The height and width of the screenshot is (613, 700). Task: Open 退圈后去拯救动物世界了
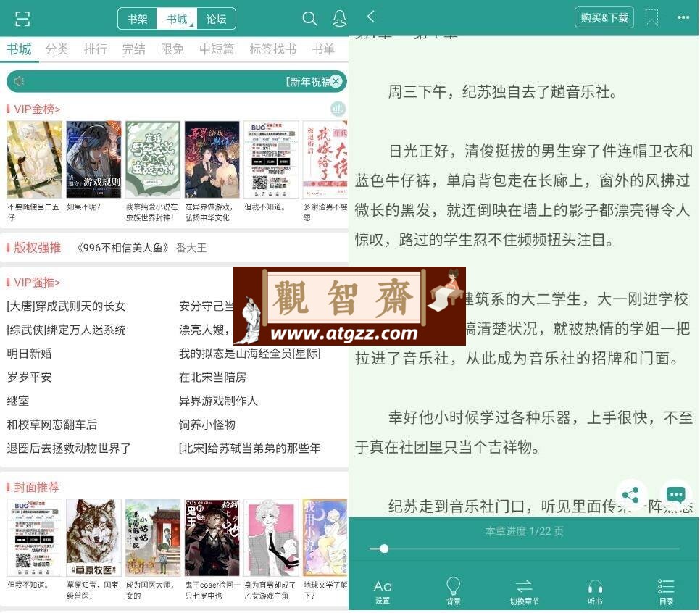point(69,448)
